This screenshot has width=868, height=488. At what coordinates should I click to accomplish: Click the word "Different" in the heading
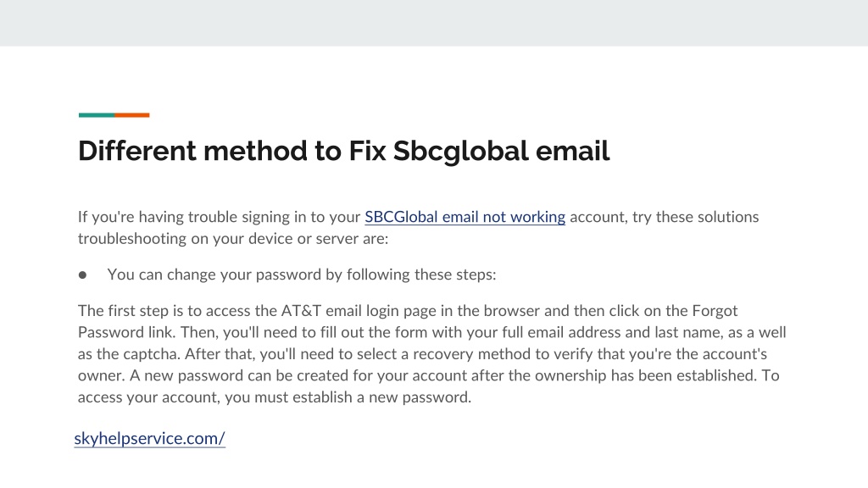tap(137, 151)
